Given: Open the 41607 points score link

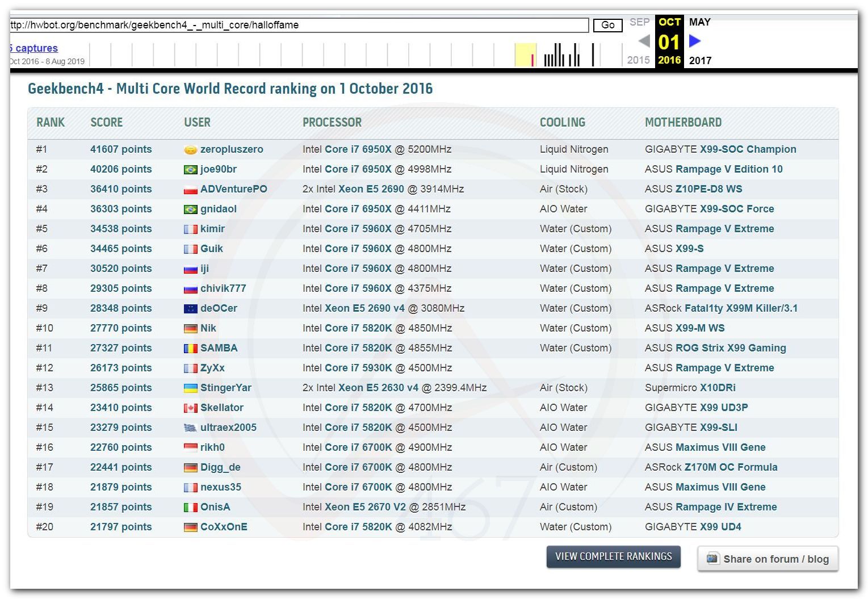Looking at the screenshot, I should coord(121,149).
